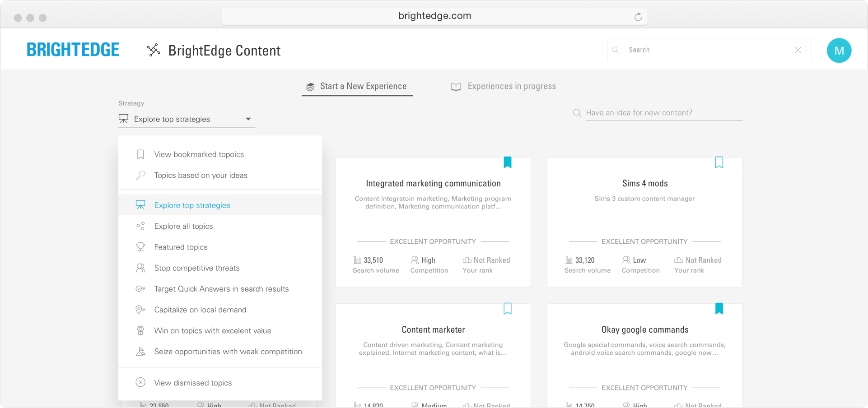Click the BrightEdge logo

73,50
